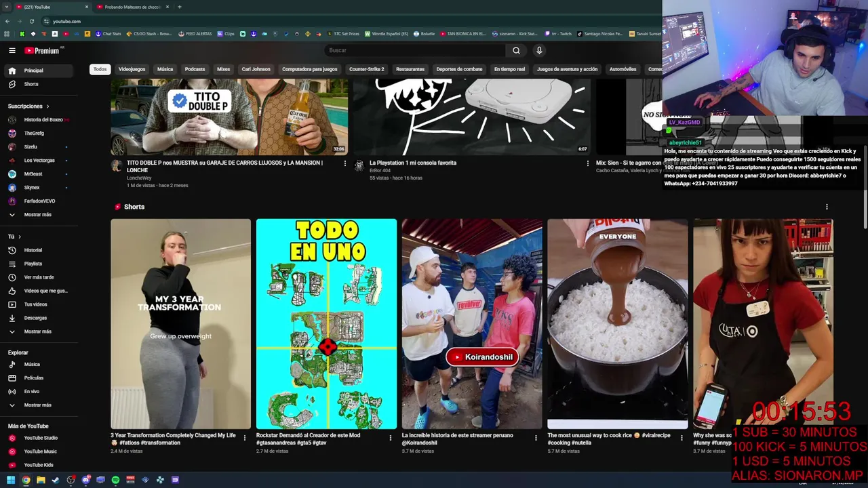The height and width of the screenshot is (488, 868).
Task: Play the Nutella rice cooking short
Action: point(617,323)
